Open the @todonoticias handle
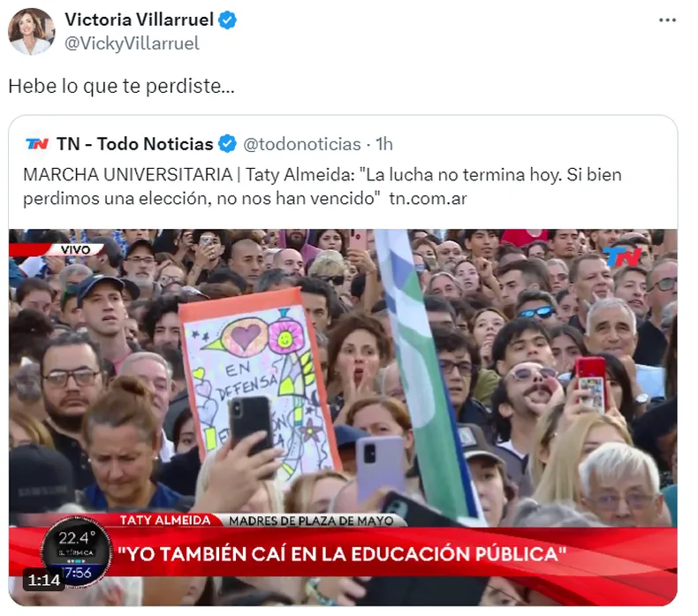Image resolution: width=698 pixels, height=616 pixels. click(x=302, y=144)
